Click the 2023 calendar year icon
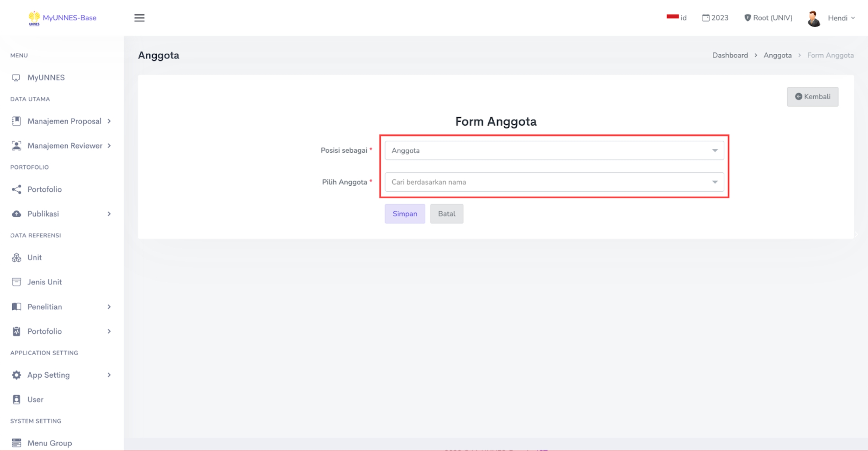The height and width of the screenshot is (451, 868). 706,18
